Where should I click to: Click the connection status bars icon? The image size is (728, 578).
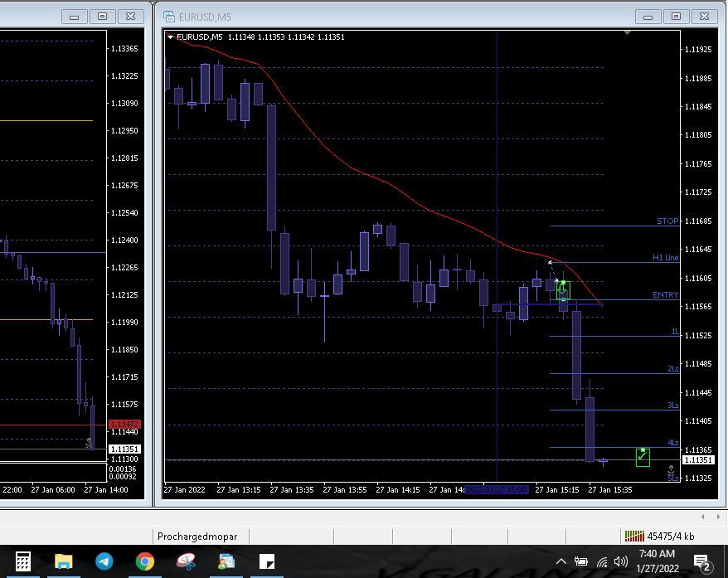coord(633,537)
